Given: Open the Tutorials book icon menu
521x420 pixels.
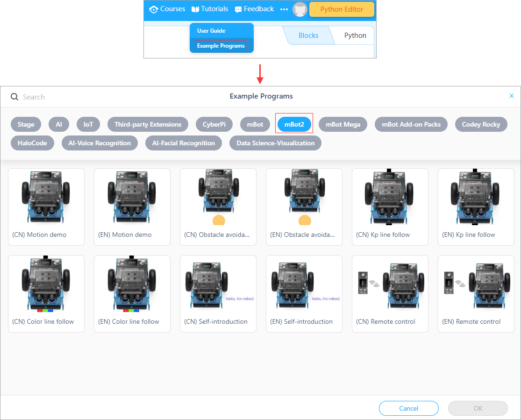Looking at the screenshot, I should point(195,9).
